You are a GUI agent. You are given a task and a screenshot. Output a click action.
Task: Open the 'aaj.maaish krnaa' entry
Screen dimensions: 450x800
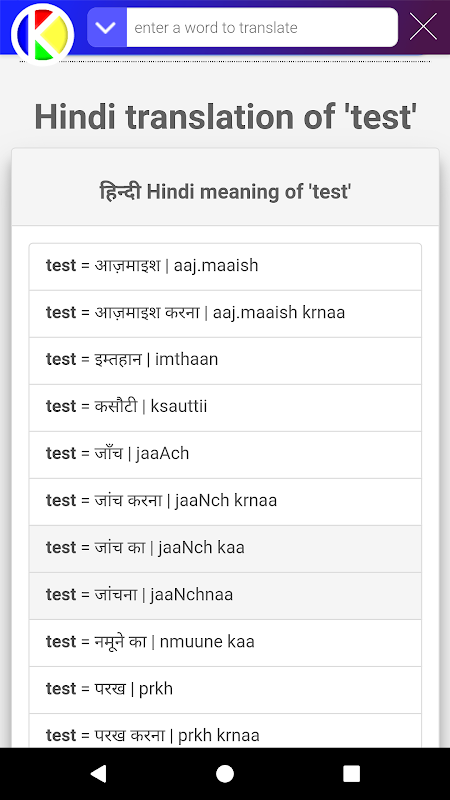[225, 314]
